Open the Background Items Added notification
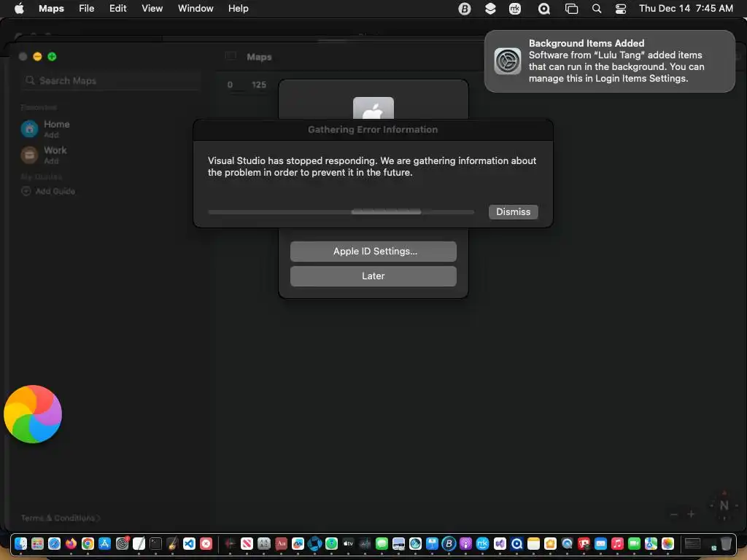 click(x=609, y=61)
